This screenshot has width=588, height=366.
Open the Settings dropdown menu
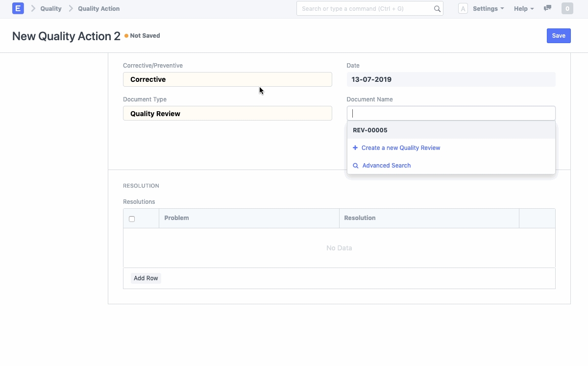[x=488, y=9]
